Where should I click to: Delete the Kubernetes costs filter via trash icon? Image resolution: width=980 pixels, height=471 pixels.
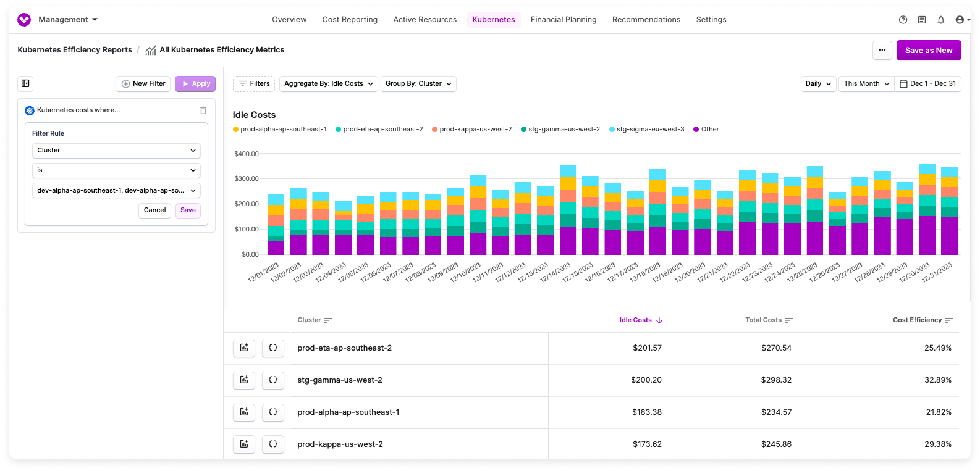coord(203,110)
